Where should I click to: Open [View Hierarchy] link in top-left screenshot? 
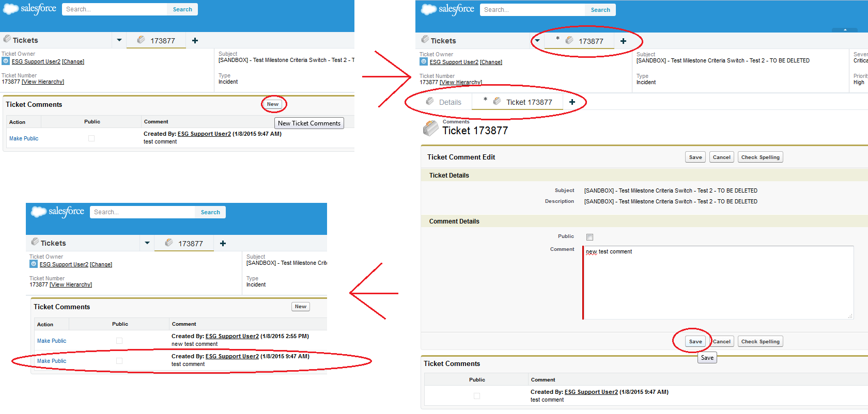[43, 82]
